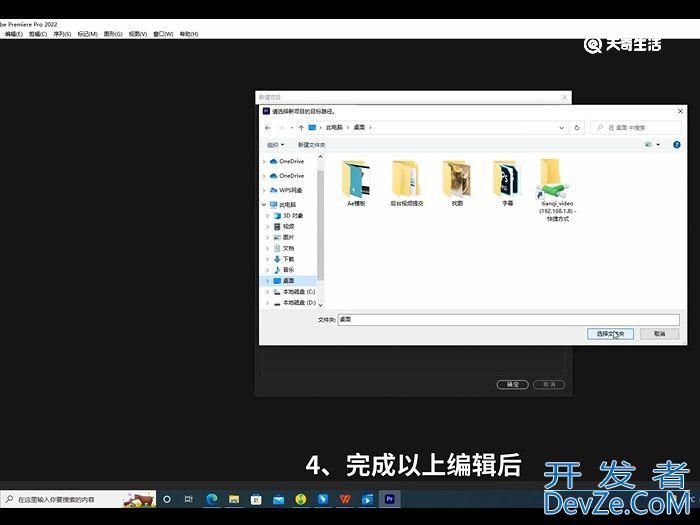The width and height of the screenshot is (700, 525).
Task: Open the tianqi_video network shortcut
Action: click(x=557, y=190)
